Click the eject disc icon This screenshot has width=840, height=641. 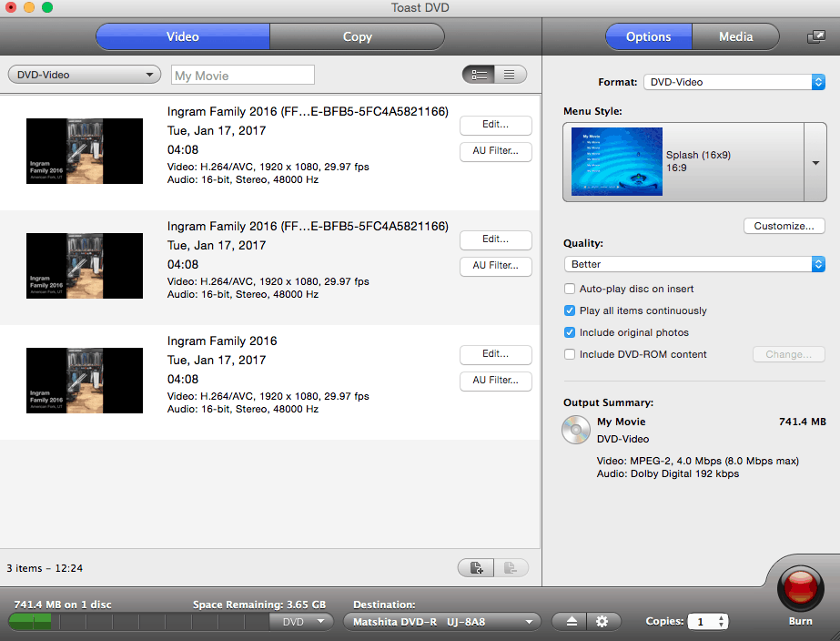click(571, 621)
